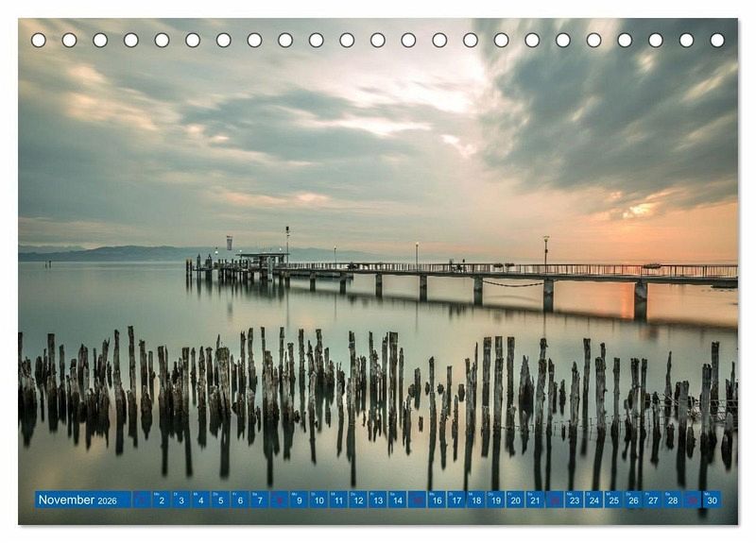
Task: Click the glowing sunset patch in the clouds
Action: [640, 210]
